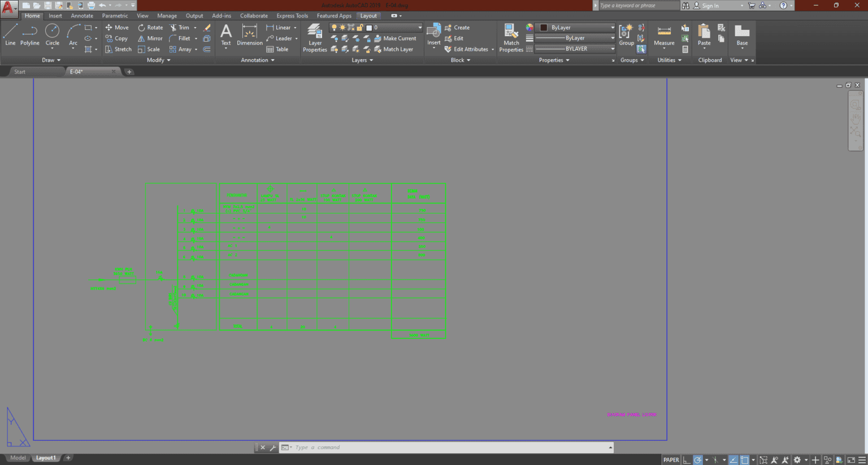Toggle polar tracking on
Viewport: 868px width, 465px height.
click(698, 459)
